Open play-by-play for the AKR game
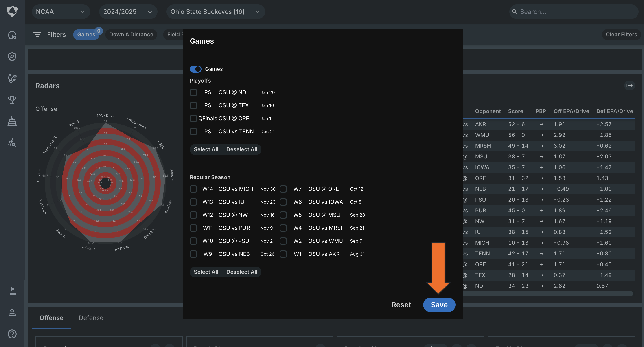The width and height of the screenshot is (644, 347). pyautogui.click(x=541, y=124)
